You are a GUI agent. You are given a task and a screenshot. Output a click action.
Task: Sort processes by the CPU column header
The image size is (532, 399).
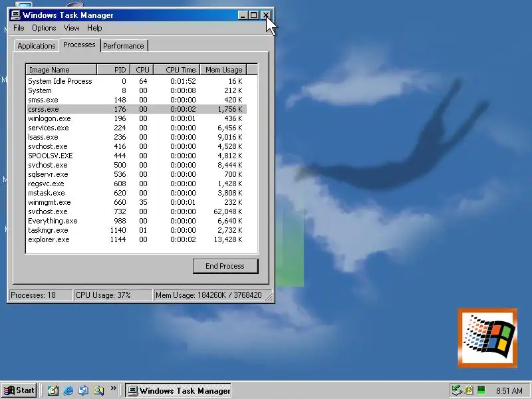tap(142, 70)
